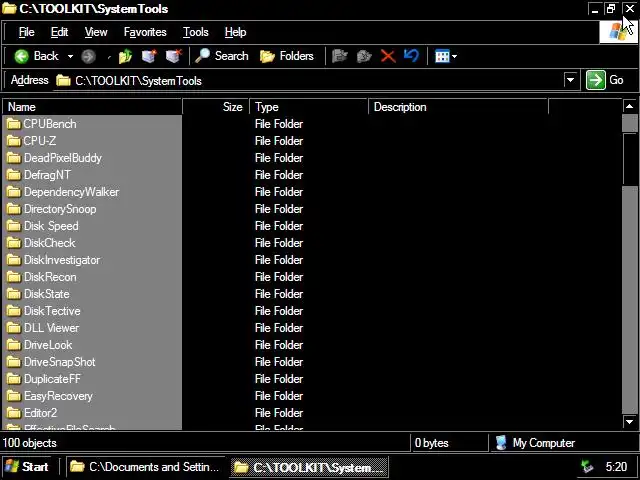Open the View menu

tap(96, 32)
